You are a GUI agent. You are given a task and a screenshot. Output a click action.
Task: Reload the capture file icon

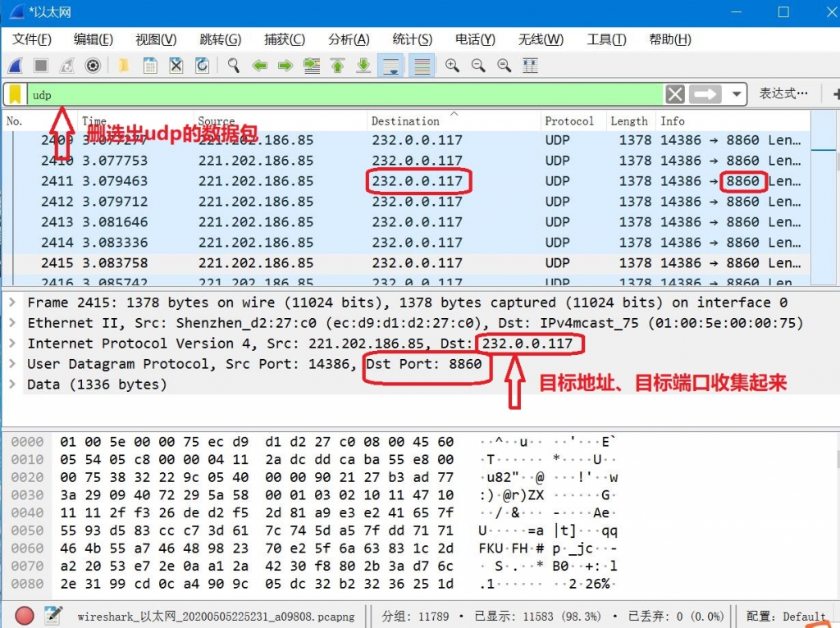[202, 66]
